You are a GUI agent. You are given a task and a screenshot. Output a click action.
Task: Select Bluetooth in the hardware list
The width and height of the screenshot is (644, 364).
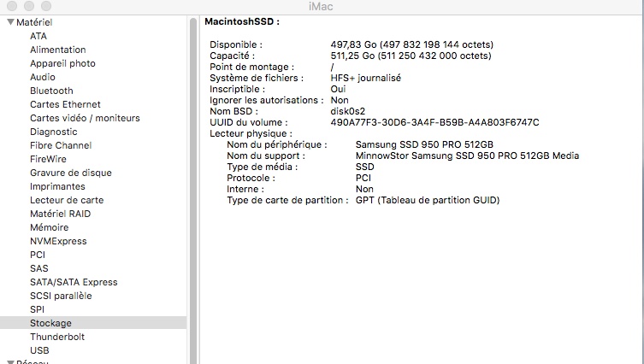(x=51, y=91)
